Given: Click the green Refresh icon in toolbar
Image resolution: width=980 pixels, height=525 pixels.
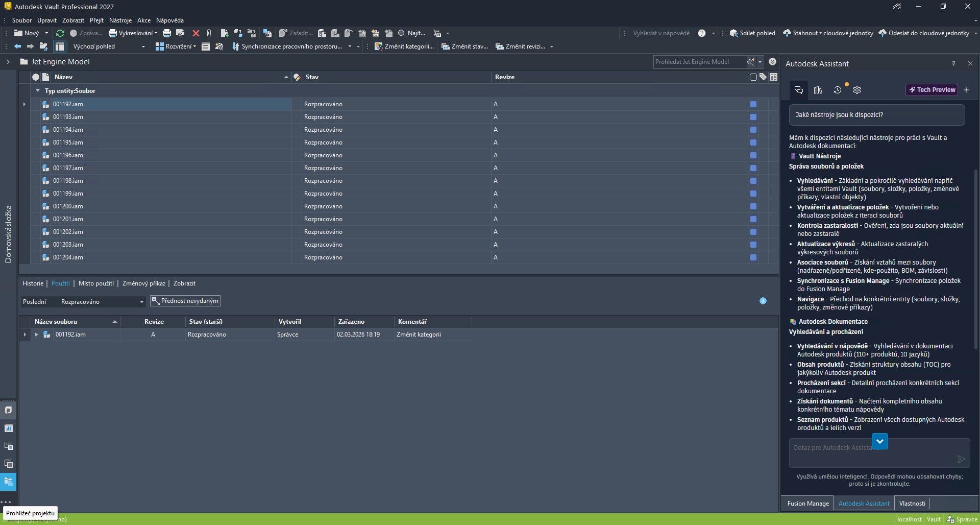Looking at the screenshot, I should [x=60, y=33].
